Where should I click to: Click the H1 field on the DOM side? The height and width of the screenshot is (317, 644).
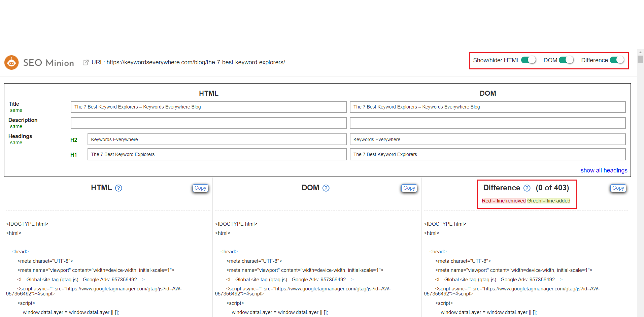487,154
